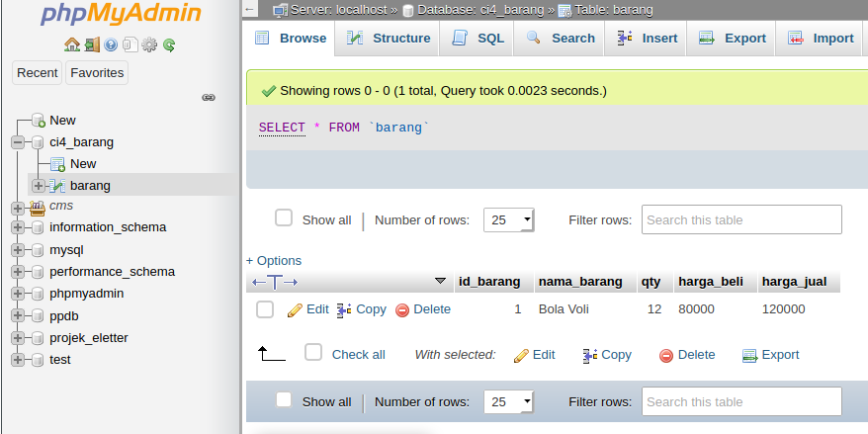
Task: Tick the Check all checkbox
Action: click(x=313, y=352)
